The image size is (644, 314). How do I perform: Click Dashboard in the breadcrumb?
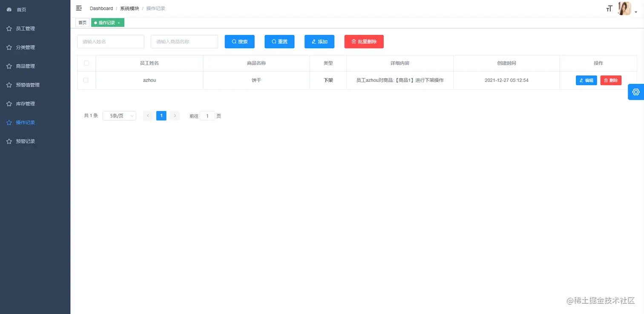coord(101,9)
